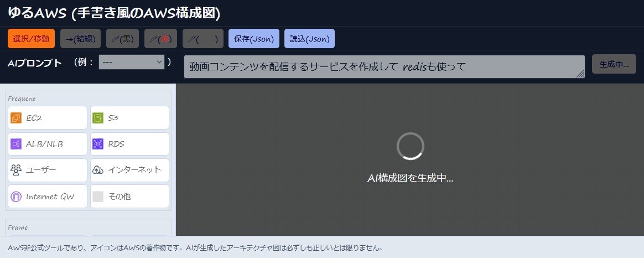
Task: Click the AWS非公式ツール disclaimer text
Action: pos(195,248)
